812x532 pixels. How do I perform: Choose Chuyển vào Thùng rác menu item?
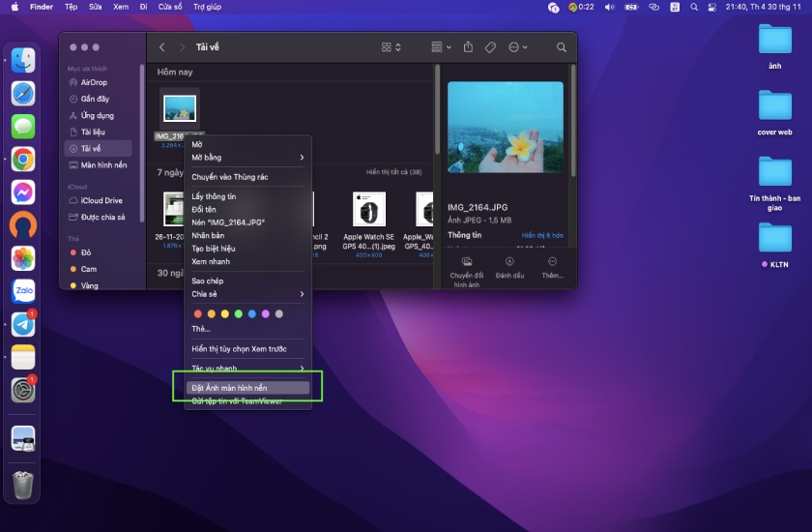[230, 177]
